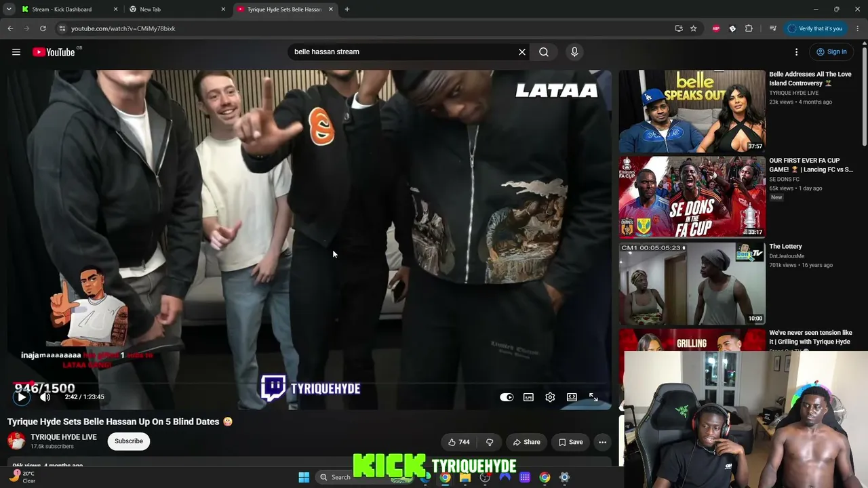Open weather widget showing 20°C Clear
868x488 pixels.
22,477
